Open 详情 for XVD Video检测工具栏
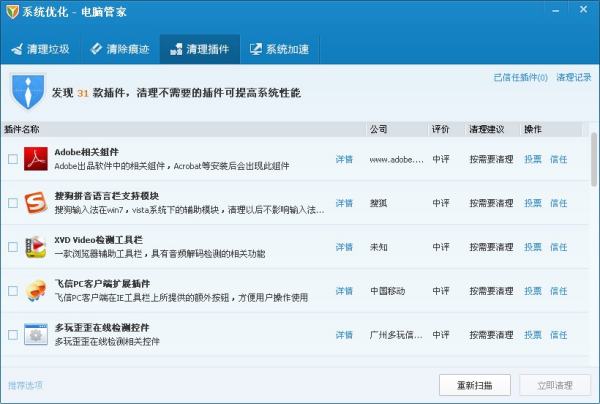The width and height of the screenshot is (600, 404). (344, 247)
